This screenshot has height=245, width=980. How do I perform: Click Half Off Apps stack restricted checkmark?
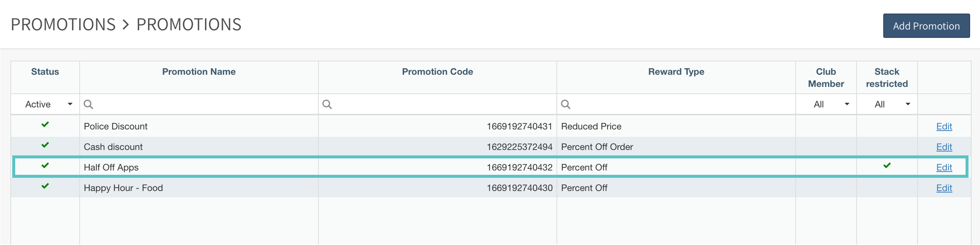pos(887,166)
